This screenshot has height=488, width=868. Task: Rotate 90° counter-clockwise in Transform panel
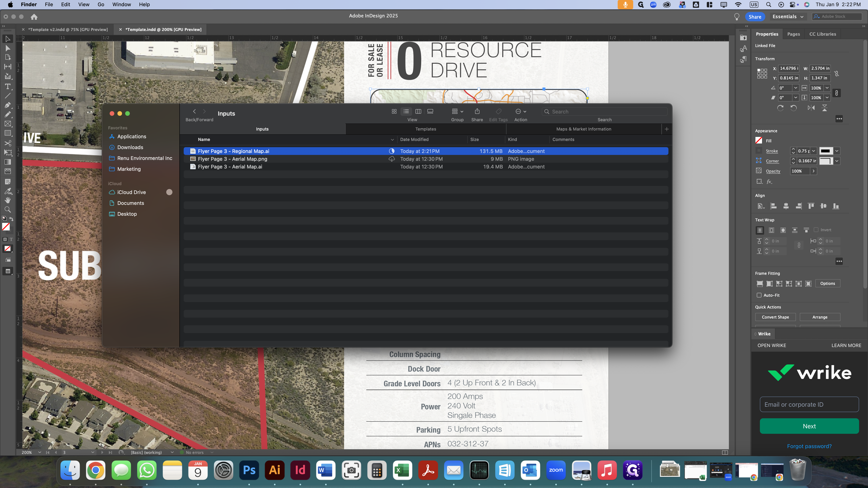pos(794,108)
